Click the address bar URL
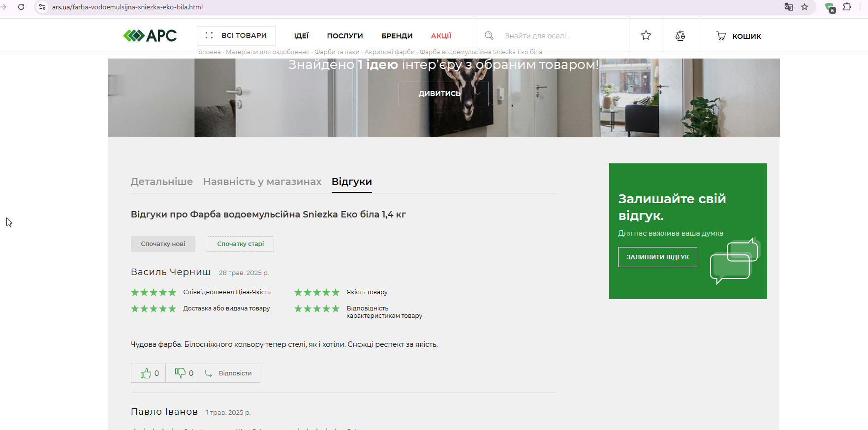This screenshot has height=430, width=868. coord(127,7)
